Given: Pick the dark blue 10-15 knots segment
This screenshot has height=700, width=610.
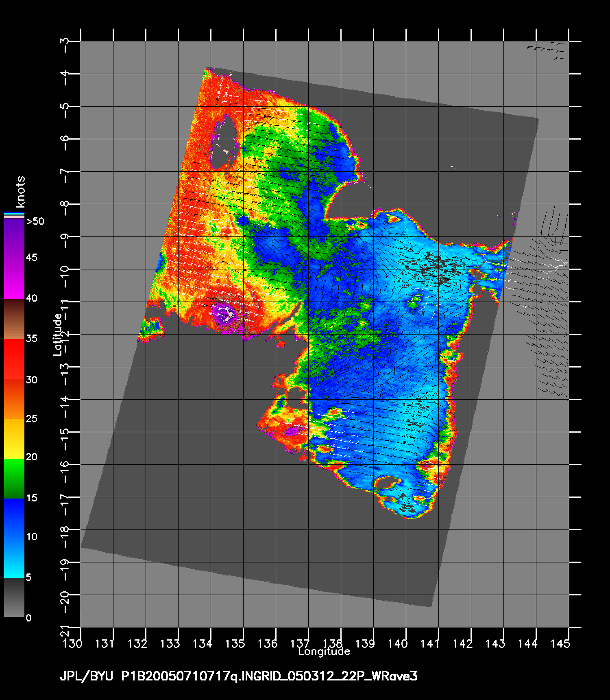Looking at the screenshot, I should pos(14,518).
